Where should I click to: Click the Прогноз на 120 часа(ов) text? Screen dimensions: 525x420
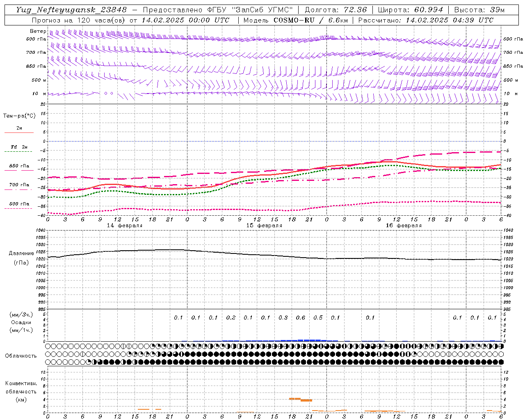78,20
